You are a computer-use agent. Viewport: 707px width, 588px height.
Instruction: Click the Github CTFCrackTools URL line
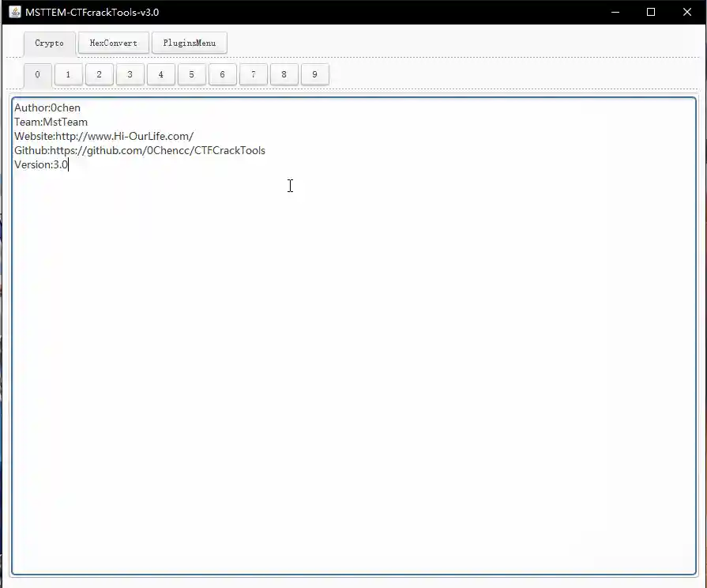[140, 150]
